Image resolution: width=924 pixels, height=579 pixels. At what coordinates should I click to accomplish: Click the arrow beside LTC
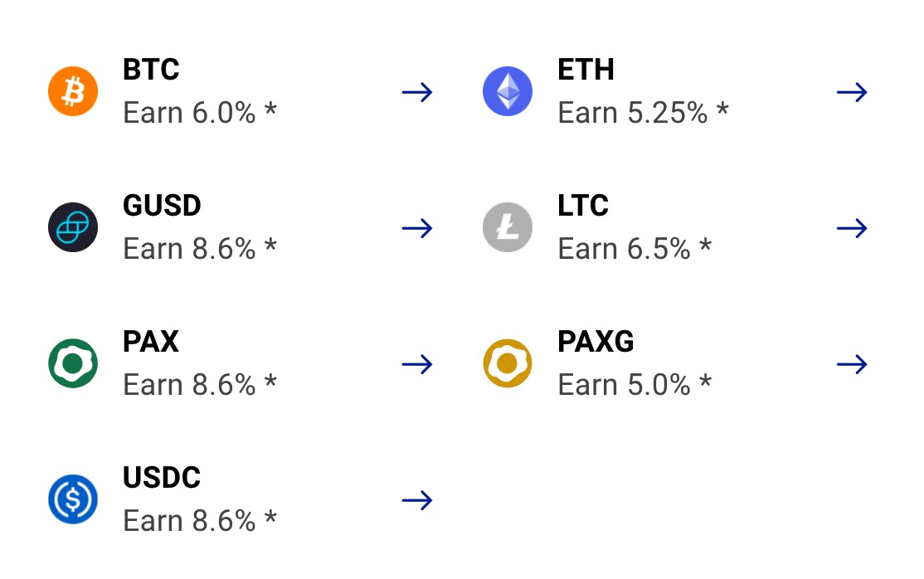[852, 227]
